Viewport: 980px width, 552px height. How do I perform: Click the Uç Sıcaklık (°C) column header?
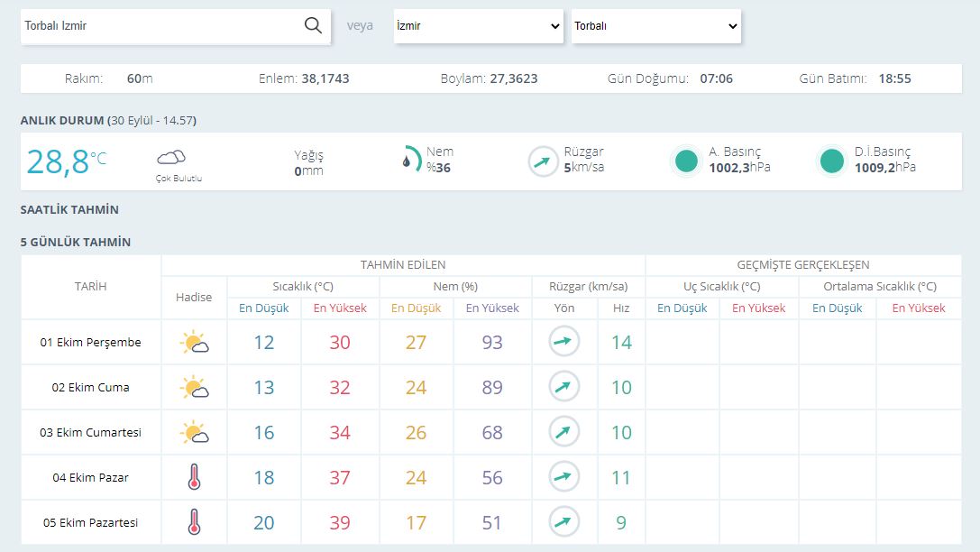[x=722, y=286]
